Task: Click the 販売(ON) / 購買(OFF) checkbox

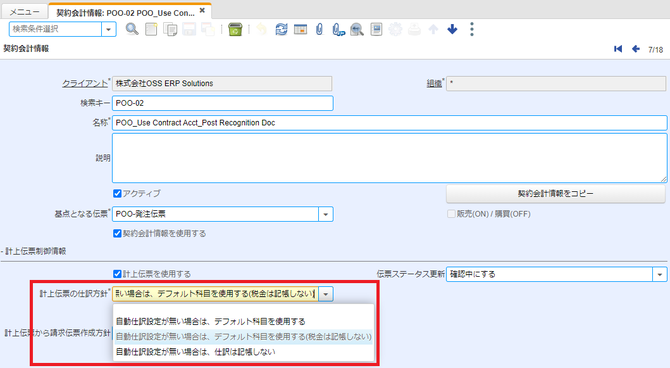Action: point(451,214)
